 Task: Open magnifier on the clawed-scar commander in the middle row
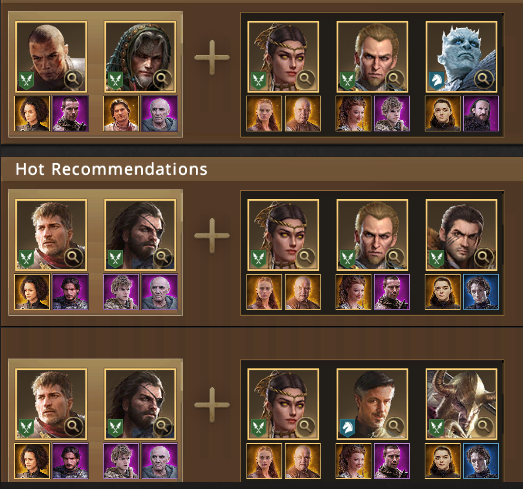point(483,257)
